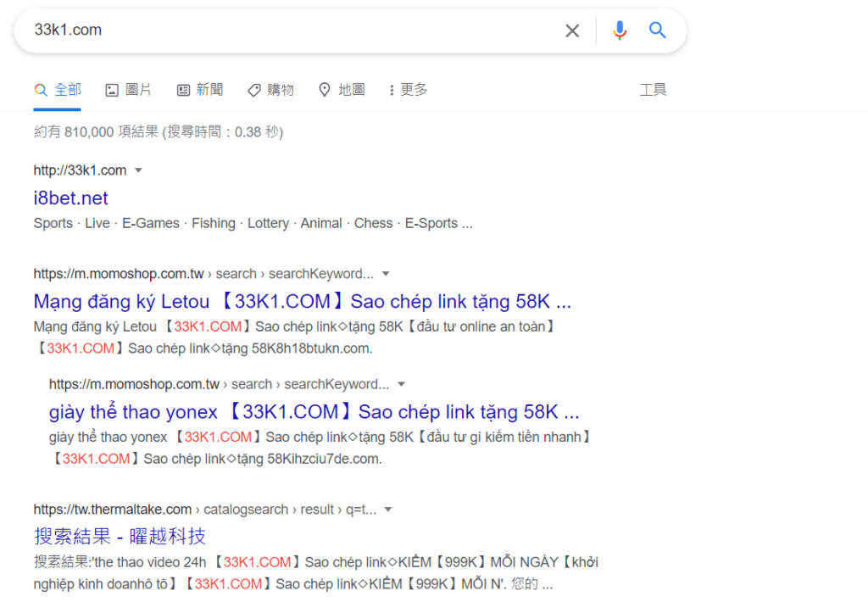Viewport: 868px width, 602px height.
Task: Expand dropdown arrow beside first momoshop URL
Action: (x=386, y=274)
